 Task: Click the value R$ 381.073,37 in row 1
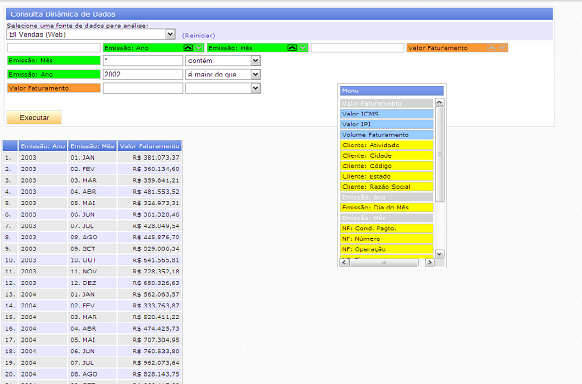[156, 158]
